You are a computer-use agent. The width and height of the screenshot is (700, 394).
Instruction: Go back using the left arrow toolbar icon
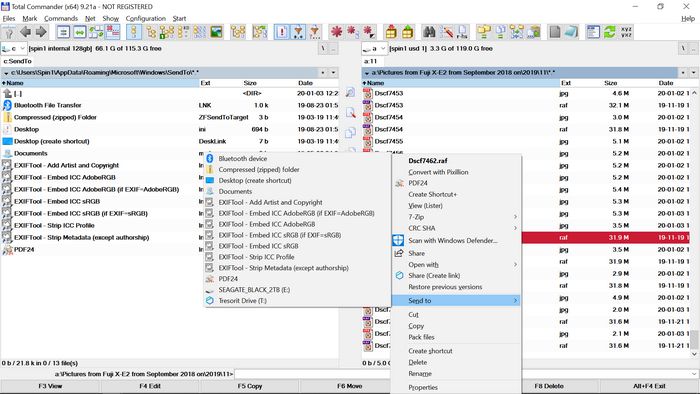pyautogui.click(x=25, y=32)
